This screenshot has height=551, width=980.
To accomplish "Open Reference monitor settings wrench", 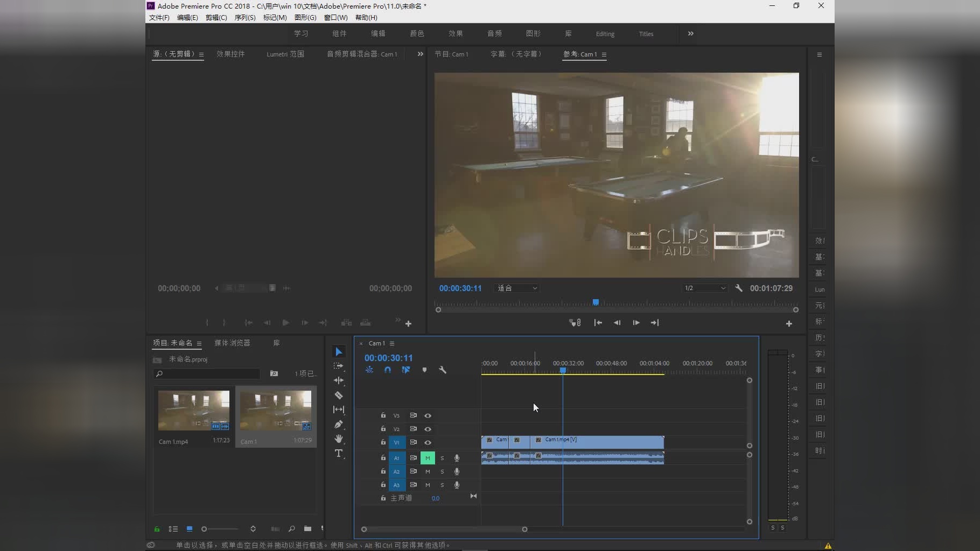I will (x=739, y=288).
